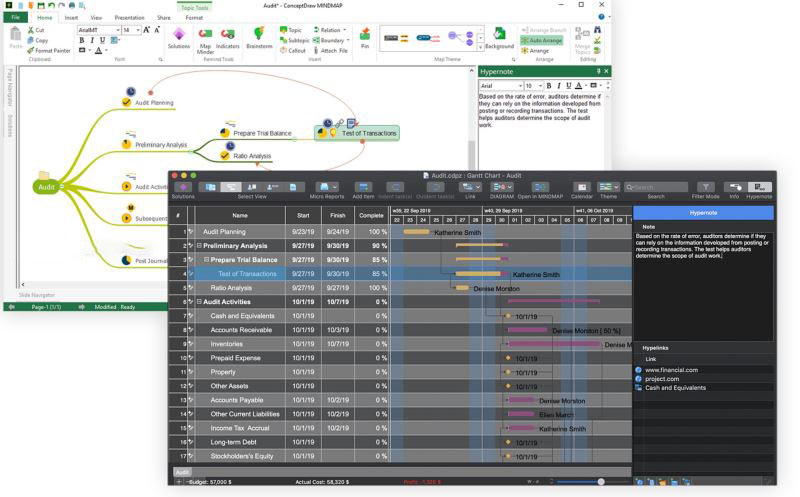Collapse the Audit Activities task group
800x497 pixels.
click(x=199, y=302)
